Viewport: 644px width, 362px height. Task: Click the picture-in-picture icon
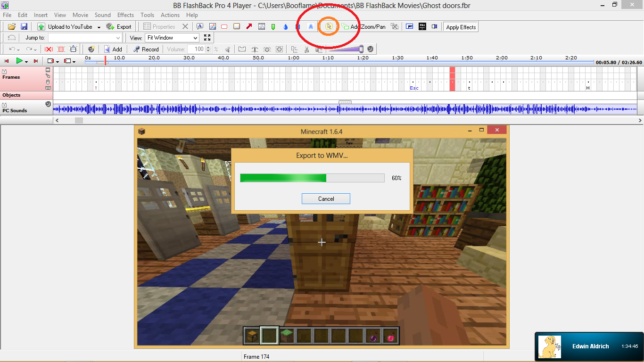click(x=410, y=27)
